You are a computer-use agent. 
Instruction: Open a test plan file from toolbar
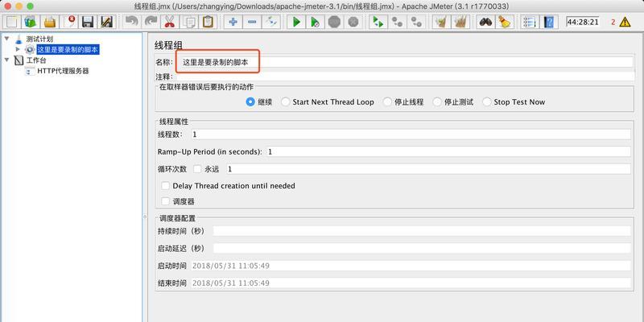[50, 22]
